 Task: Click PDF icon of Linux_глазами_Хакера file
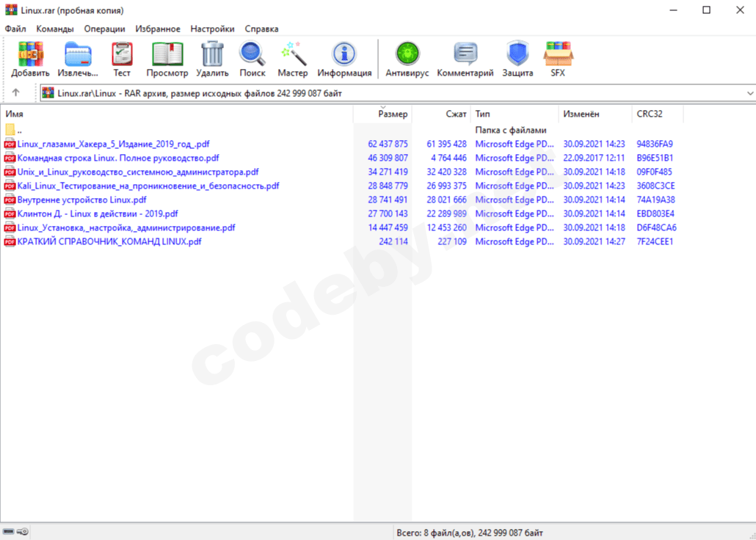click(x=10, y=144)
